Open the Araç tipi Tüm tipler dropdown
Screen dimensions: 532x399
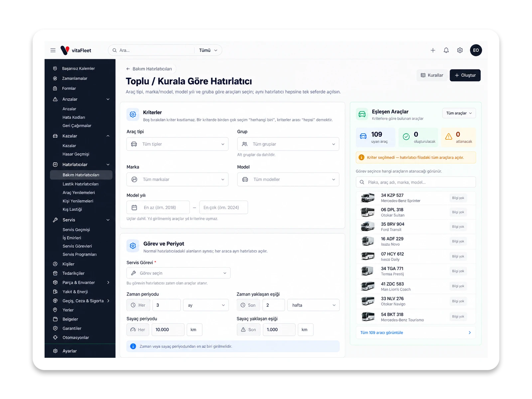point(178,144)
